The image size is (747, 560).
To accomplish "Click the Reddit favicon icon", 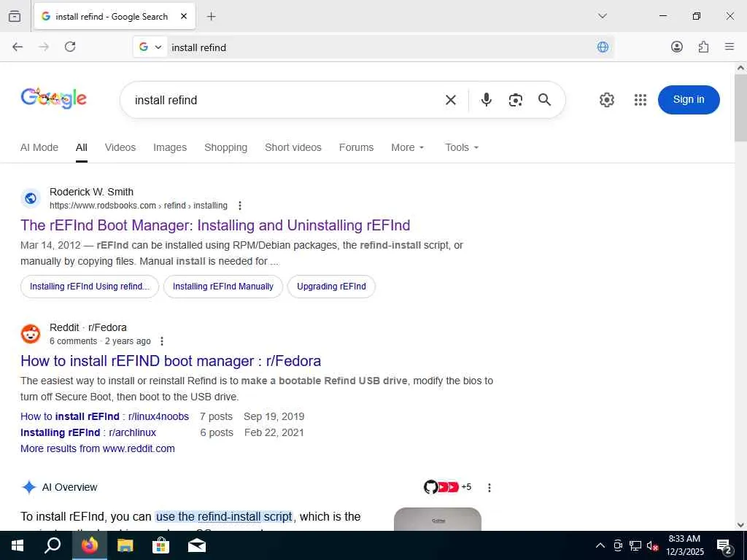I will tap(31, 334).
